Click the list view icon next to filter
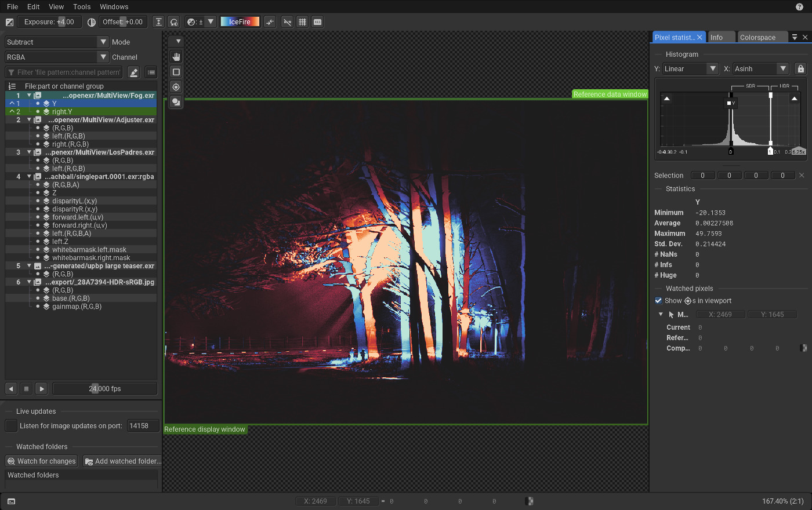This screenshot has height=510, width=812. 151,72
